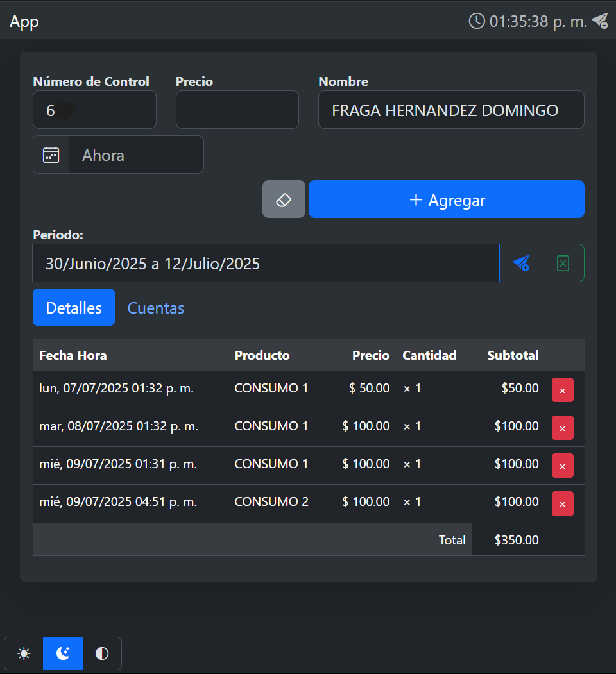Select dark theme moon icon
The height and width of the screenshot is (674, 616).
click(63, 653)
